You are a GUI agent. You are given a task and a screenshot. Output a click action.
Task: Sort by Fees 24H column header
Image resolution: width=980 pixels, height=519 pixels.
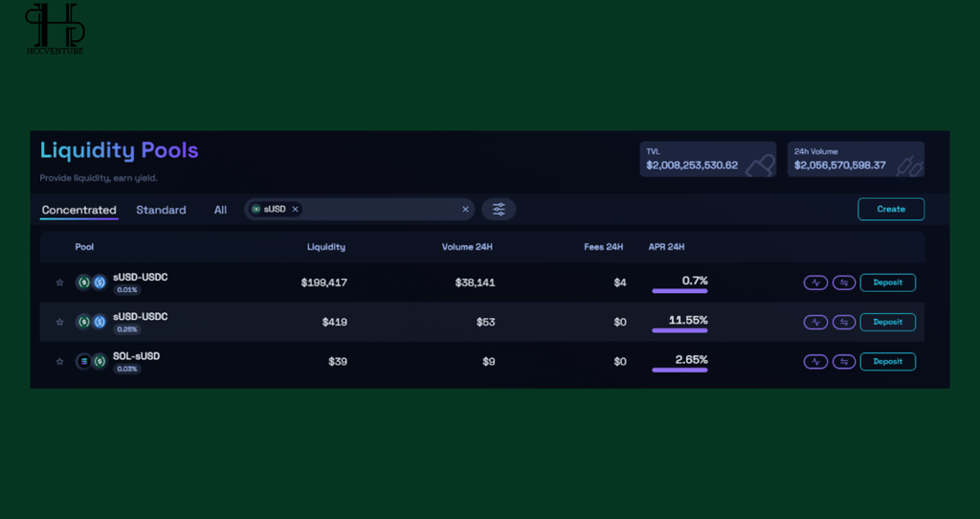(x=604, y=247)
